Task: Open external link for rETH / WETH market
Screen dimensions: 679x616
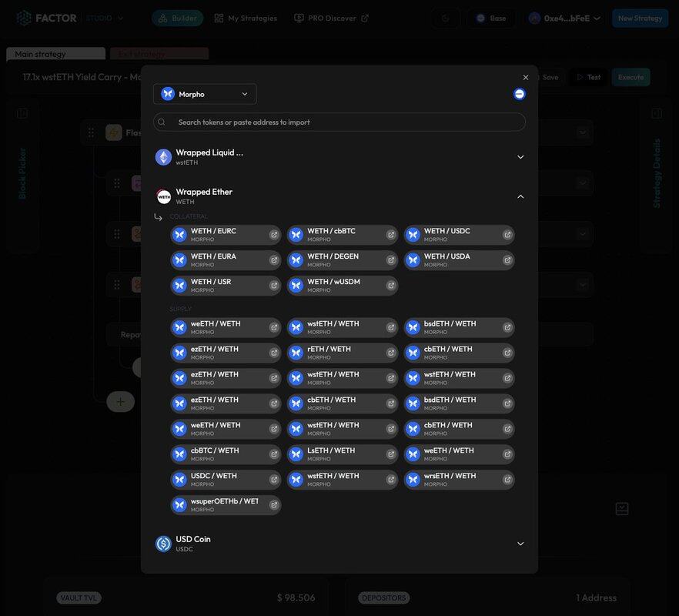Action: [391, 353]
